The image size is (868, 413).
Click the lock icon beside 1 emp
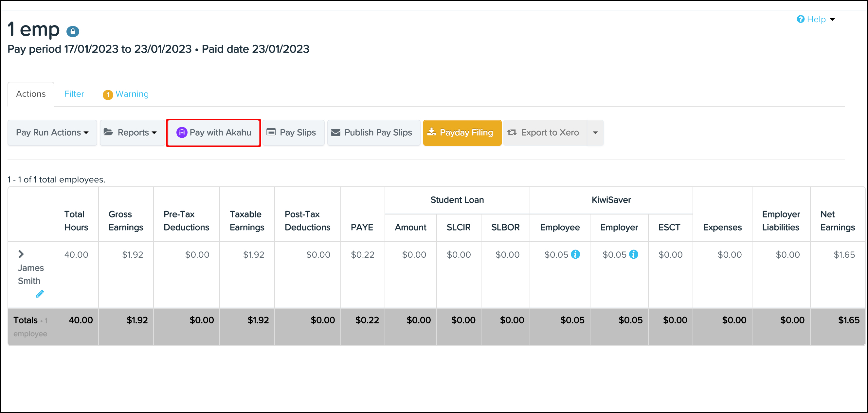(x=72, y=32)
